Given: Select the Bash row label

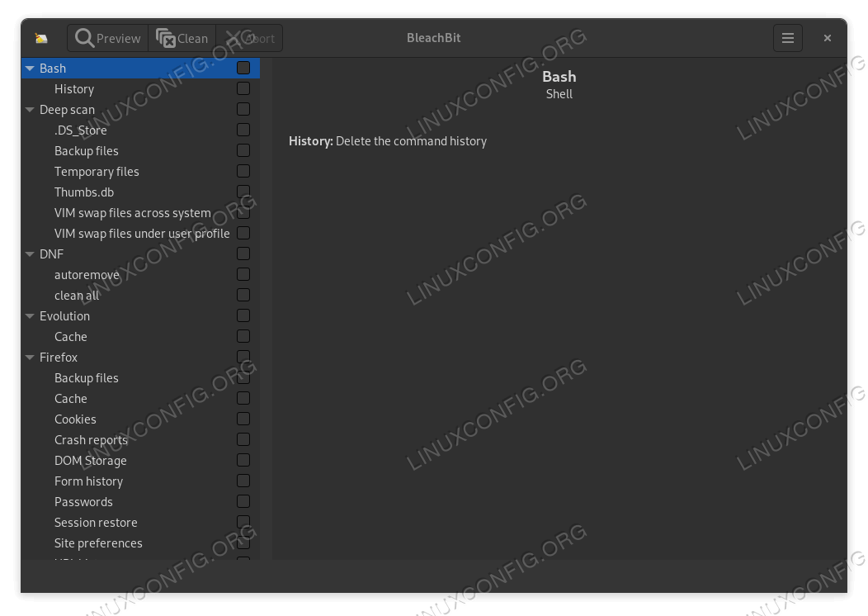Looking at the screenshot, I should coord(53,69).
